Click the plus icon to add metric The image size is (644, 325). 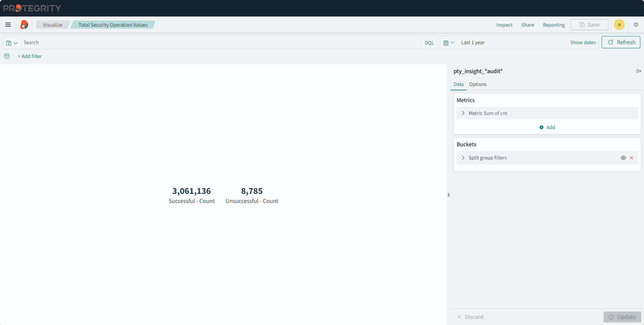tap(541, 127)
